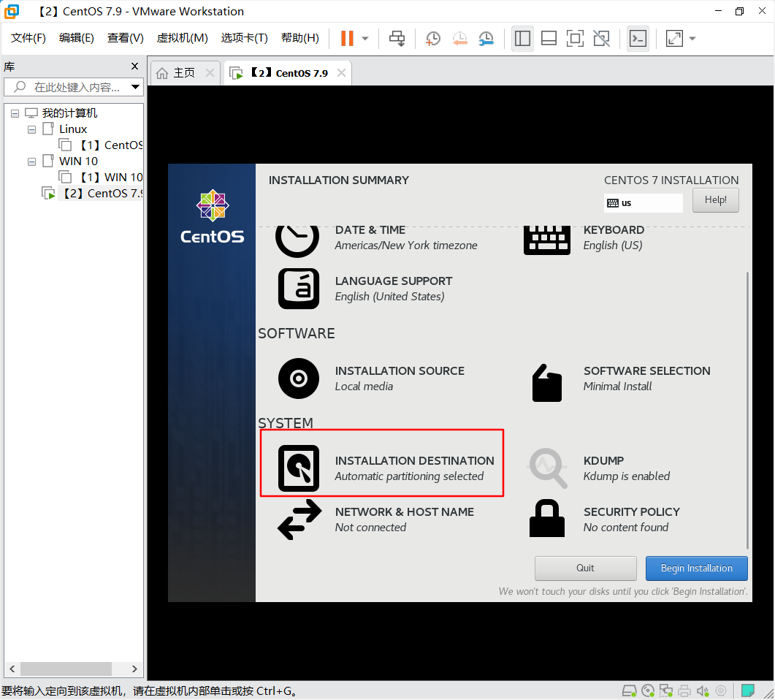Open the stretch display dropdown arrow
Screen dimensions: 775x700
[692, 38]
